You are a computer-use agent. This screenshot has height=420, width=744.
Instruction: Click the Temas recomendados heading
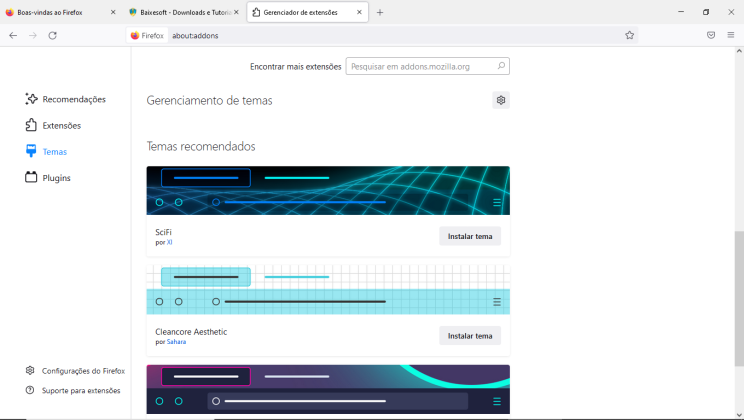tap(201, 146)
